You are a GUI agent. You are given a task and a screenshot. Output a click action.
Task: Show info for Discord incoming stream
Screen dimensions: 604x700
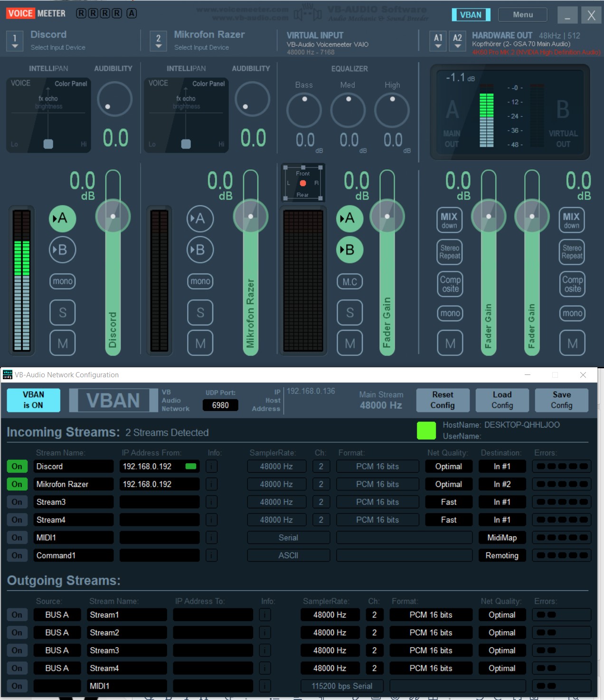(x=212, y=467)
